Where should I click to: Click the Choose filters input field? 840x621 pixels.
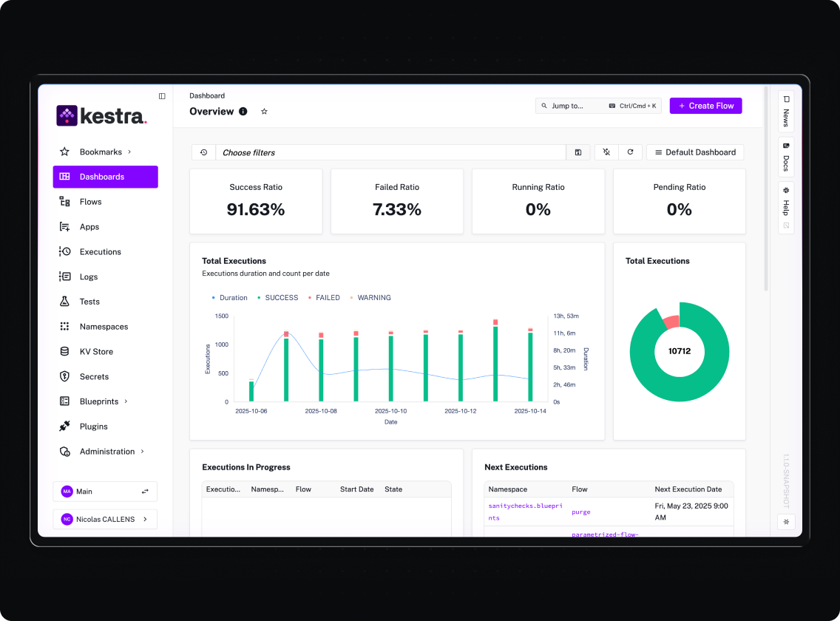(x=390, y=152)
